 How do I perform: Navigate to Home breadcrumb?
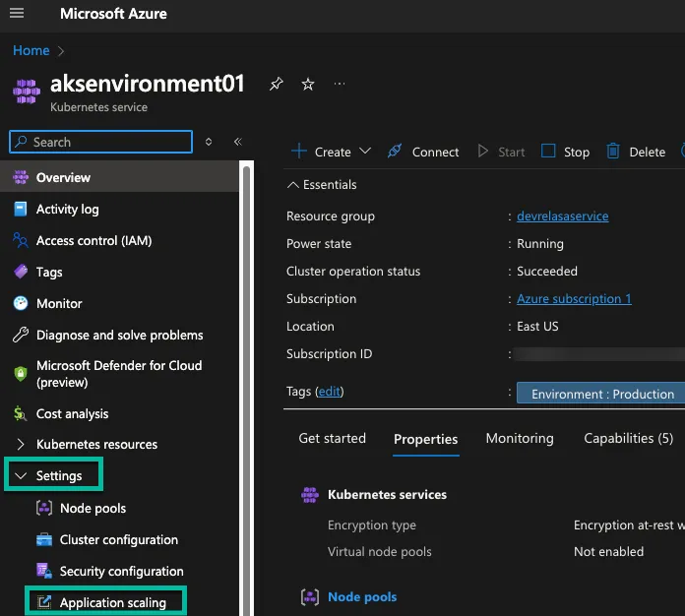(31, 51)
